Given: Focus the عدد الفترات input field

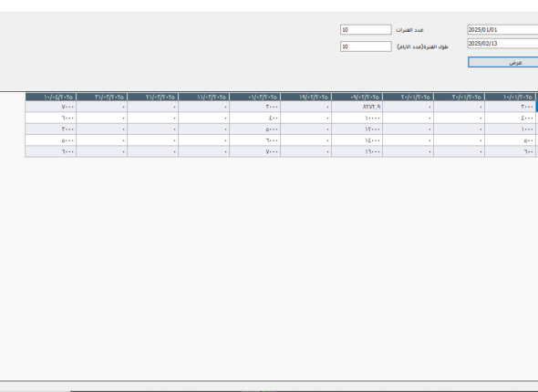Looking at the screenshot, I should pyautogui.click(x=366, y=29).
